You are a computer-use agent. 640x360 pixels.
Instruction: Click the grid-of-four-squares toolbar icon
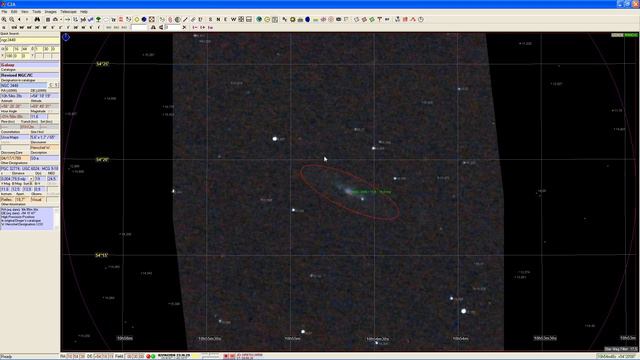241,19
